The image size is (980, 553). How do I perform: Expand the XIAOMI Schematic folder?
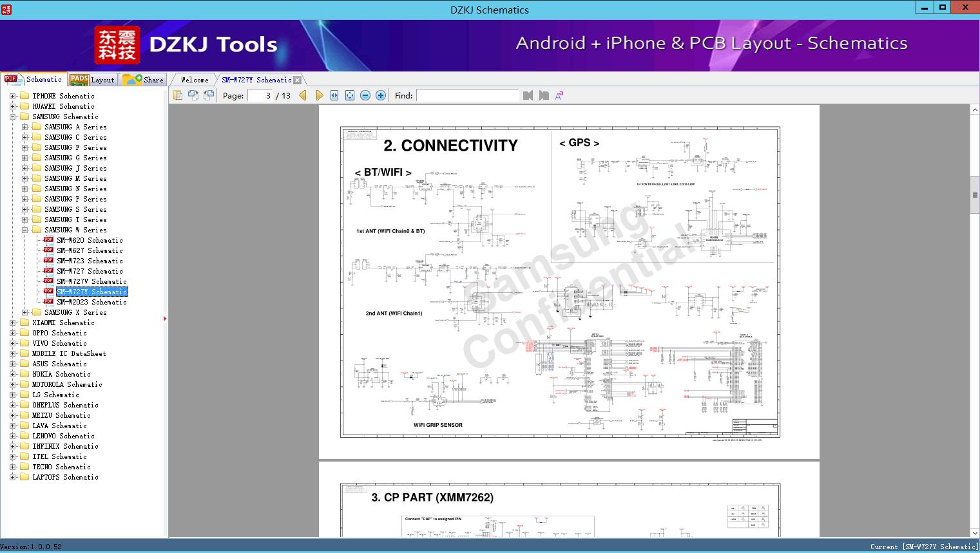click(12, 323)
